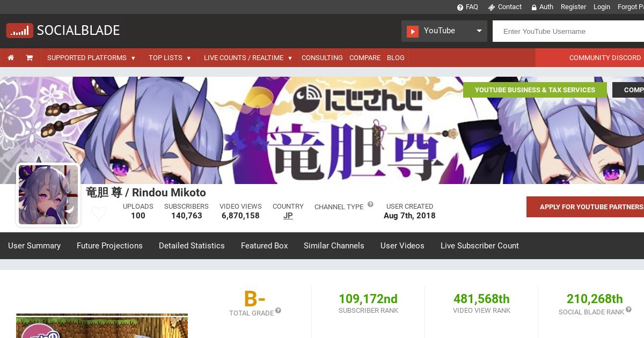
Task: Click YouTube Business & Tax Services button
Action: pos(535,90)
